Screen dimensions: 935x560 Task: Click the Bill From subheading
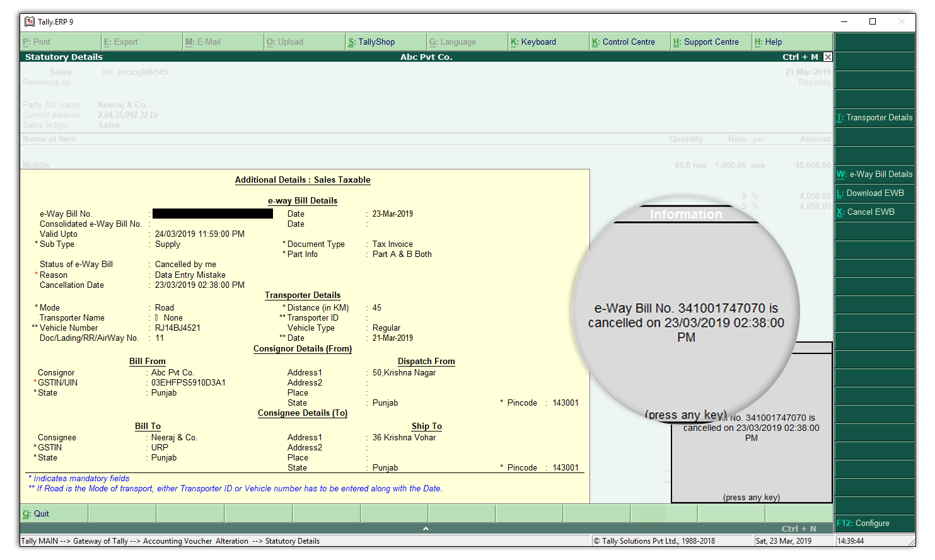(x=148, y=361)
